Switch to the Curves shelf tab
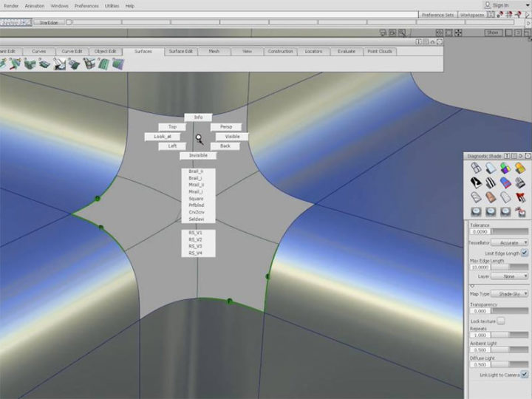The height and width of the screenshot is (399, 532). (x=38, y=51)
